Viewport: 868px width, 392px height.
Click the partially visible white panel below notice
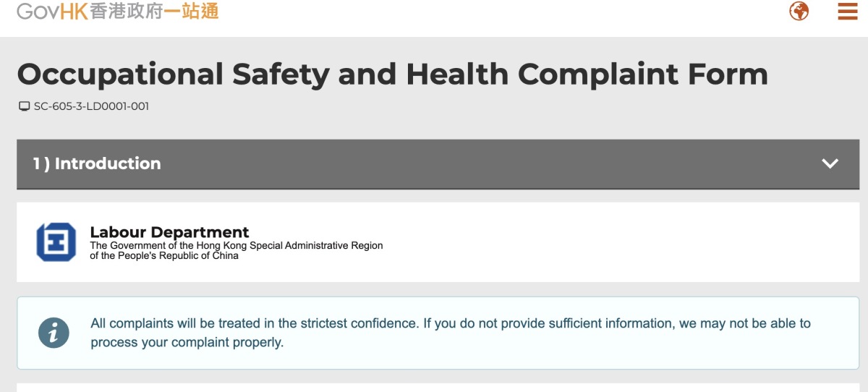pyautogui.click(x=438, y=388)
